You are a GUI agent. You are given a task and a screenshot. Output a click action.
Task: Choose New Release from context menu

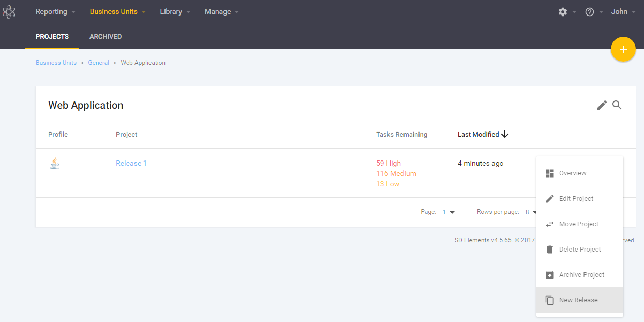578,300
